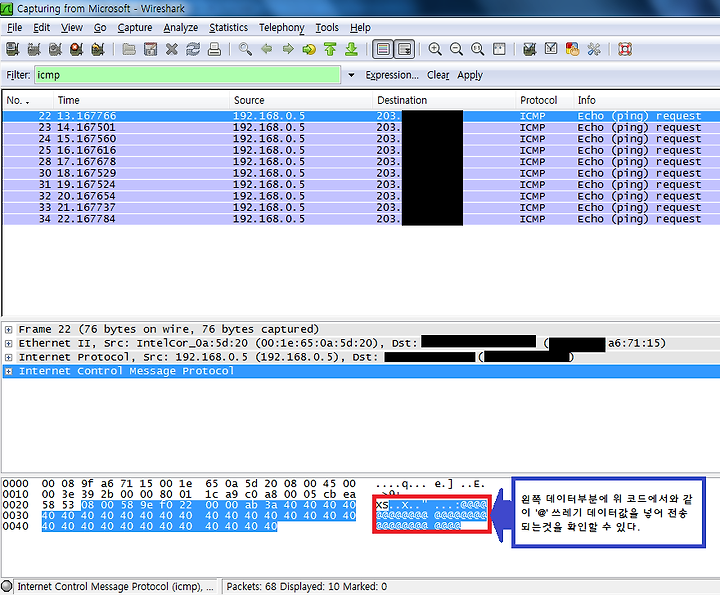Edit display filters toolbar icon
This screenshot has width=720, height=595.
pyautogui.click(x=551, y=49)
